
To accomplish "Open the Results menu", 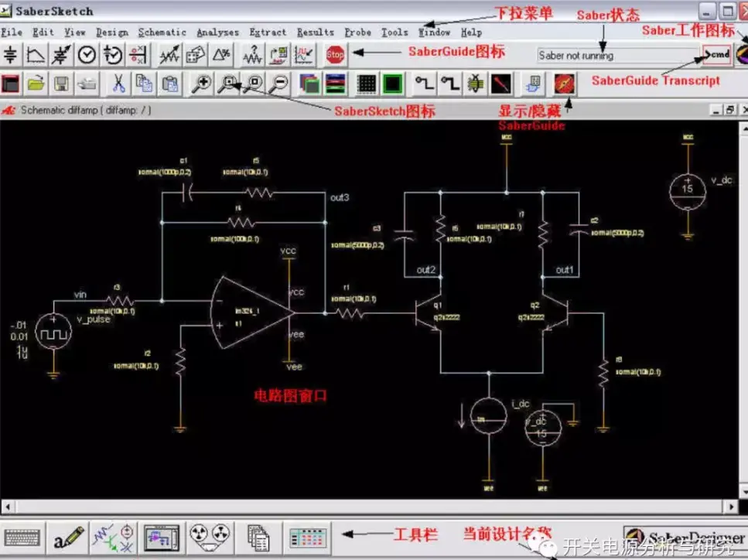I will (x=316, y=32).
